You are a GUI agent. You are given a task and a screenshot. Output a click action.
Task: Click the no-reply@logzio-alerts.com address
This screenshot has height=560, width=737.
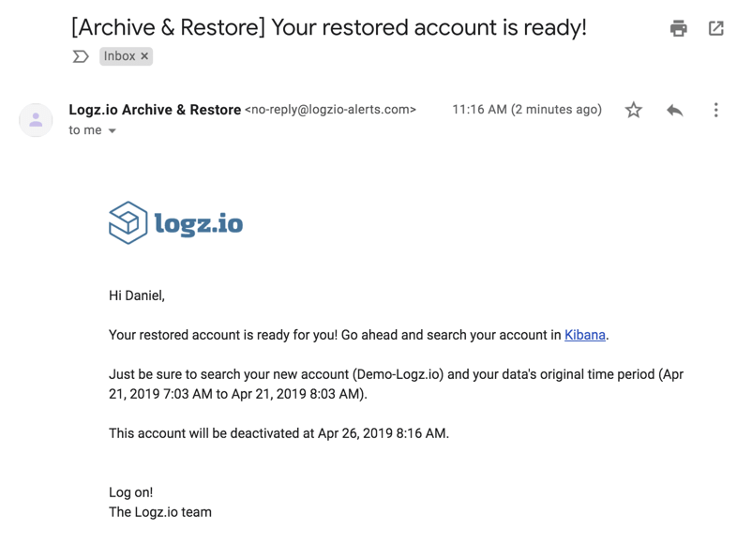330,110
